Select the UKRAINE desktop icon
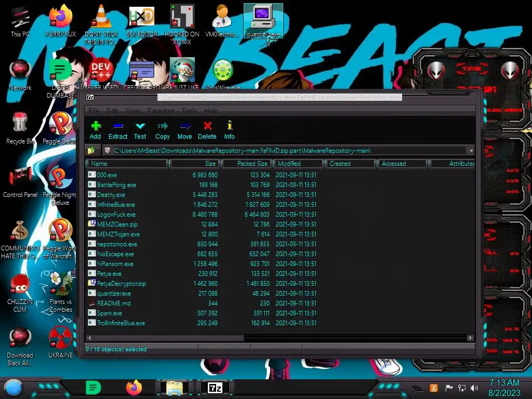The image size is (532, 399). [x=60, y=343]
